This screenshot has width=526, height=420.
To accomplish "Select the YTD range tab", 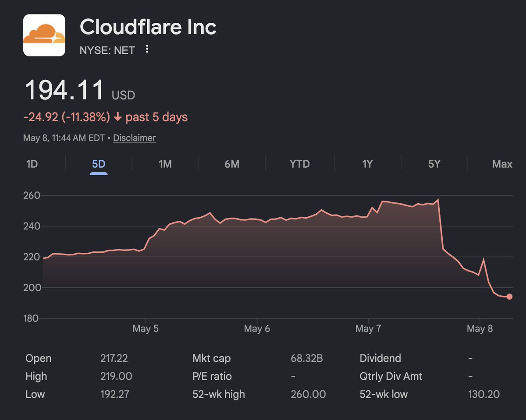I will 300,164.
